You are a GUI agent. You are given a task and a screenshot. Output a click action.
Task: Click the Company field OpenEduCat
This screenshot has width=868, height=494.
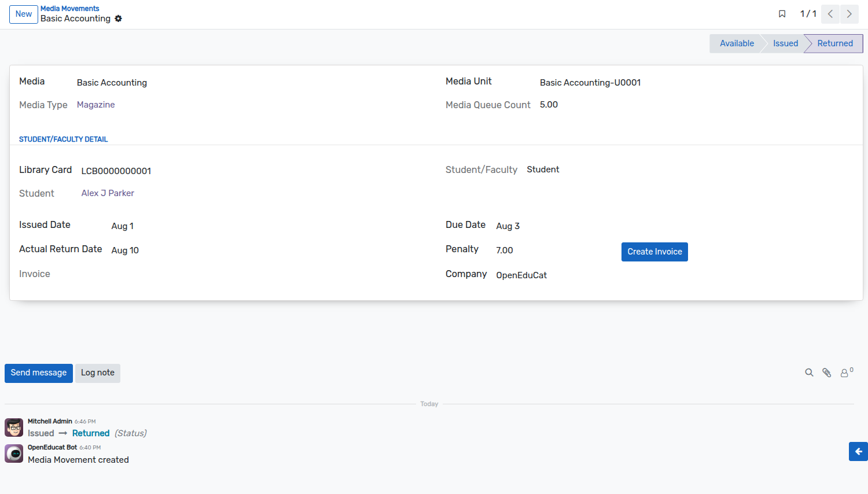pos(521,275)
